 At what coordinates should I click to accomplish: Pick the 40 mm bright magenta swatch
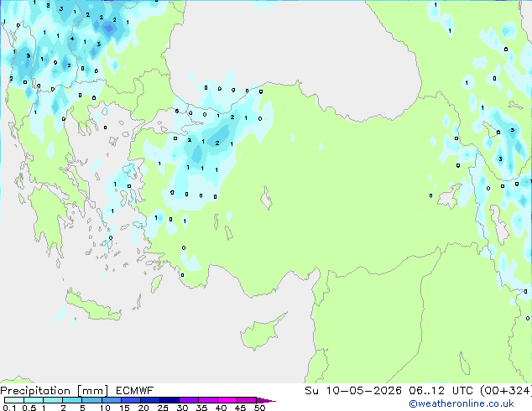tap(227, 400)
